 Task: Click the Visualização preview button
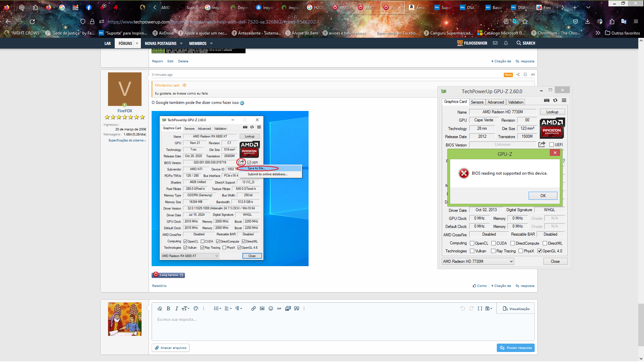click(516, 309)
